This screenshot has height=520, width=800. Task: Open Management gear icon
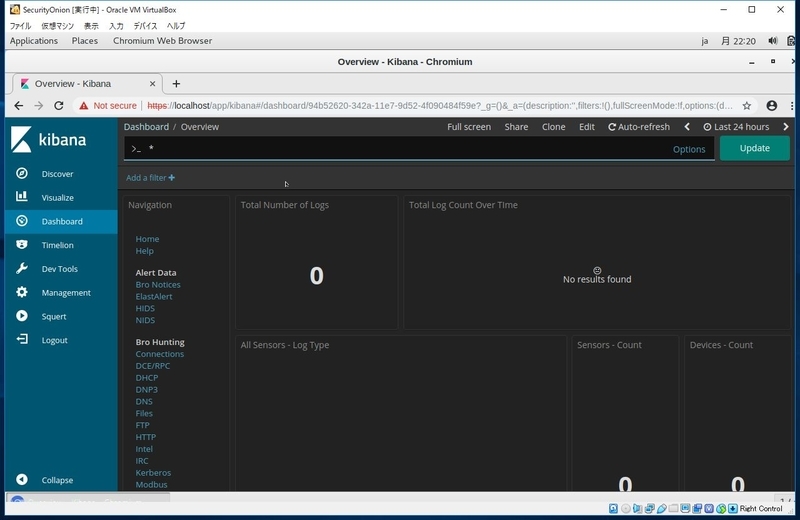pyautogui.click(x=21, y=292)
